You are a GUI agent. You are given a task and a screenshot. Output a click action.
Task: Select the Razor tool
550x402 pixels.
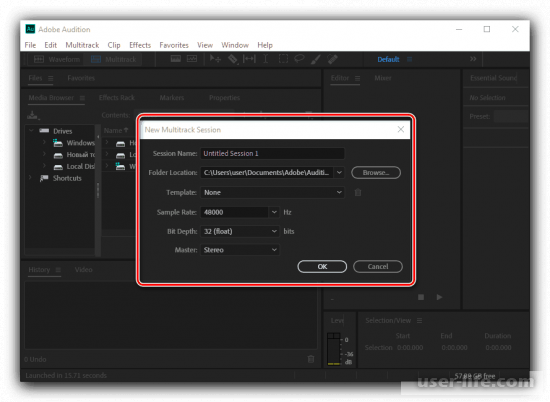click(233, 59)
